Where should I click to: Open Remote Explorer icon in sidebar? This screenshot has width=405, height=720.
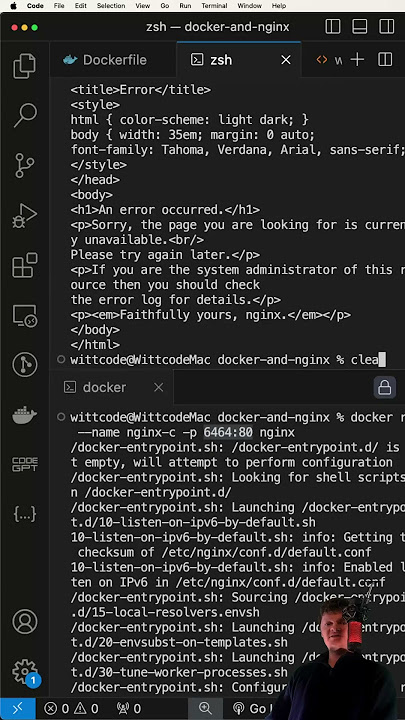[x=25, y=315]
